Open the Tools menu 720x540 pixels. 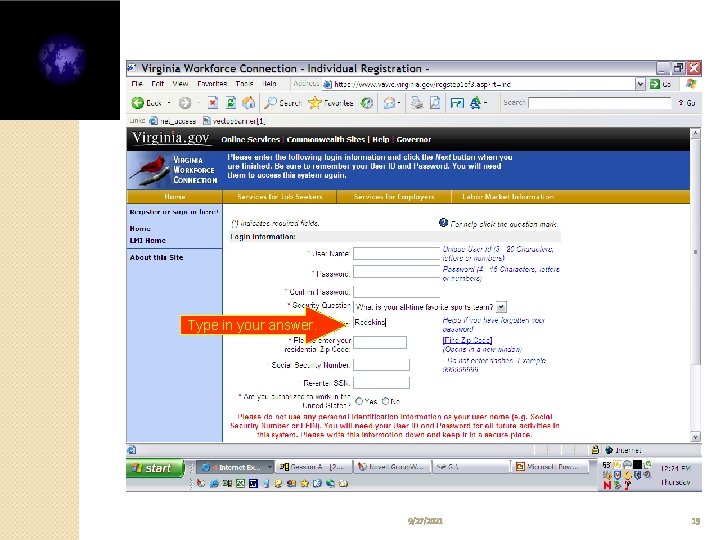click(x=244, y=84)
